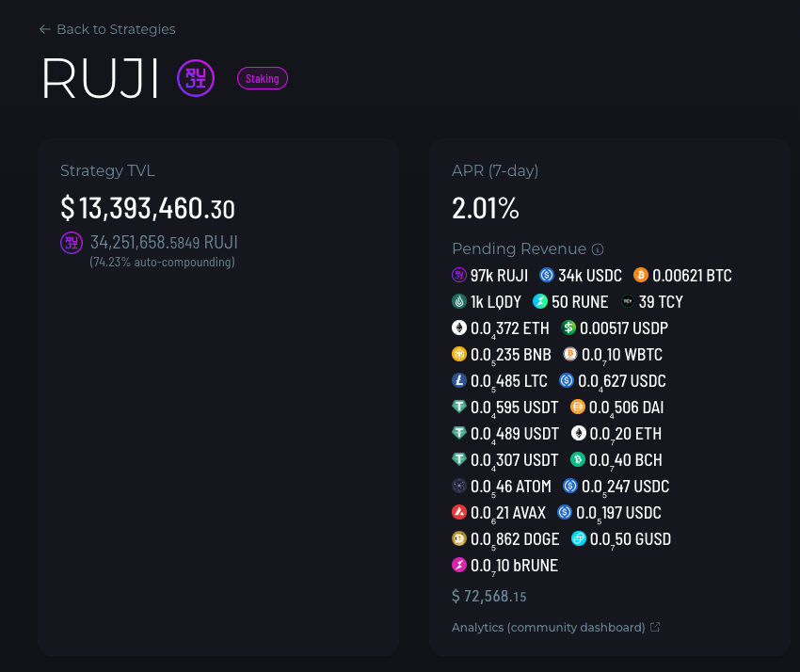The width and height of the screenshot is (800, 672).
Task: Click the WBTC token icon
Action: (570, 354)
